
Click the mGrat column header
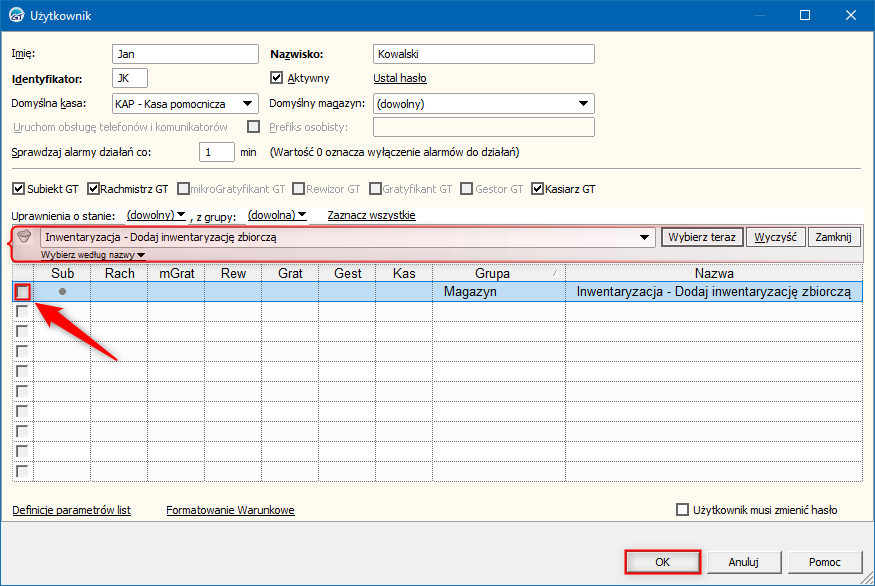click(x=176, y=273)
